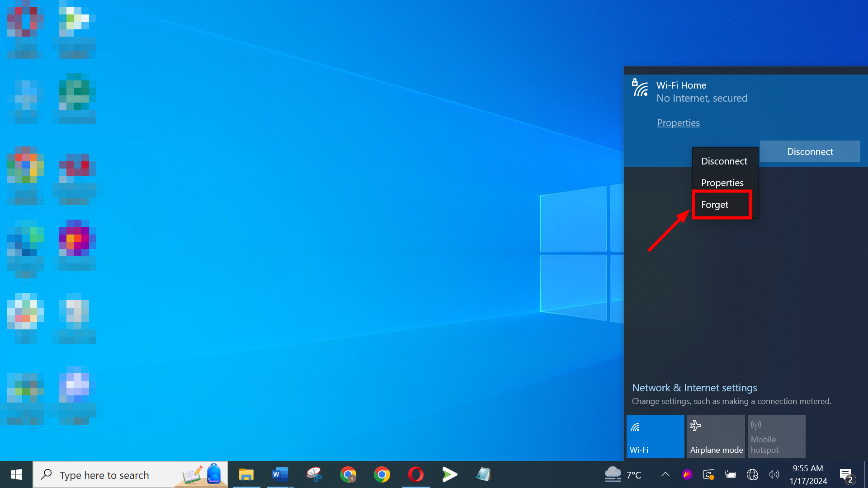This screenshot has width=868, height=488.
Task: Click the battery tray icon
Action: (x=731, y=474)
